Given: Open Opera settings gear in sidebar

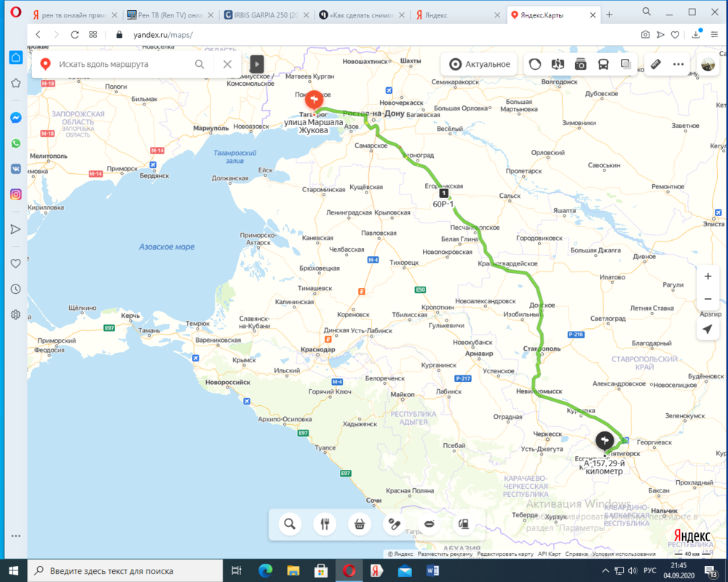Looking at the screenshot, I should [x=16, y=314].
